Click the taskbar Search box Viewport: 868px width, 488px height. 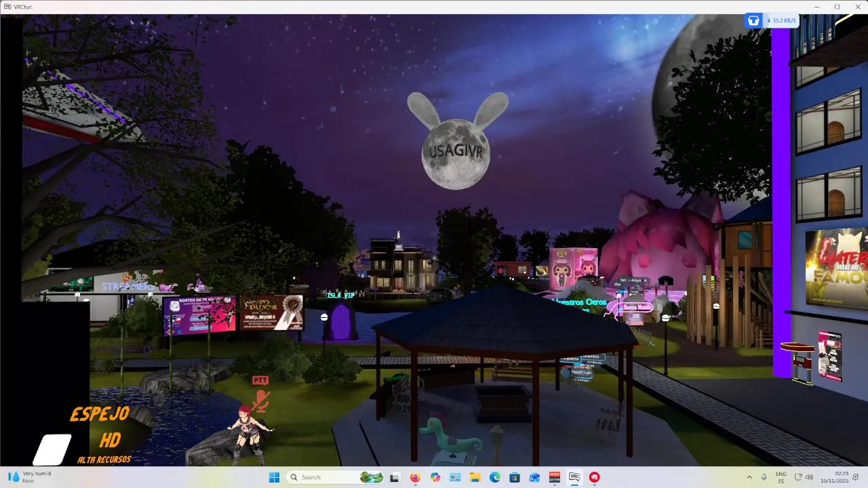click(336, 477)
